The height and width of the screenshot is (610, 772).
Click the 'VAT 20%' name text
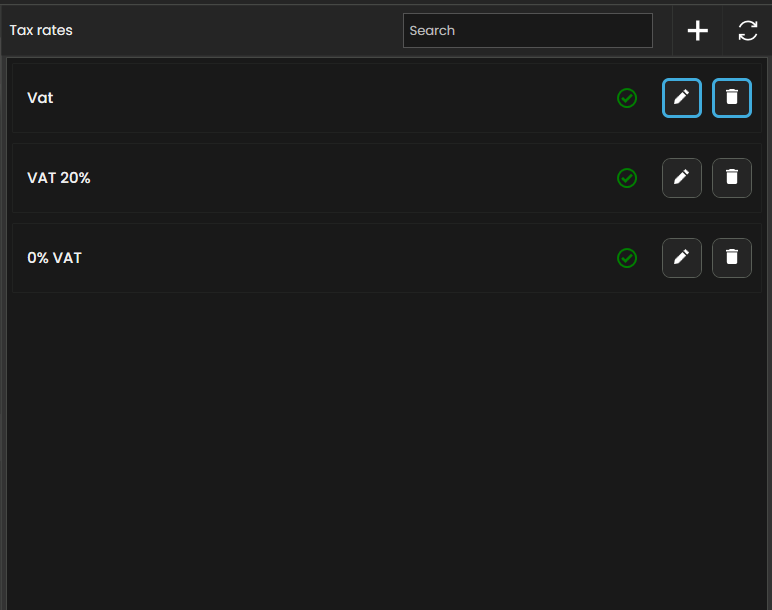[x=59, y=178]
